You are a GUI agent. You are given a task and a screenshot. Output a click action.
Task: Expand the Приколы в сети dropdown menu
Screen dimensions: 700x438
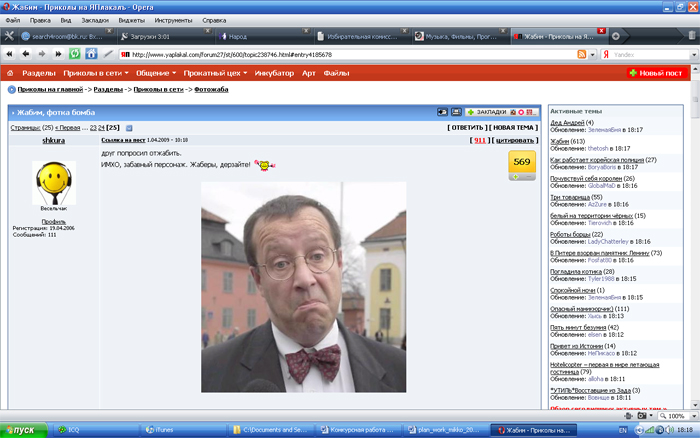point(96,73)
